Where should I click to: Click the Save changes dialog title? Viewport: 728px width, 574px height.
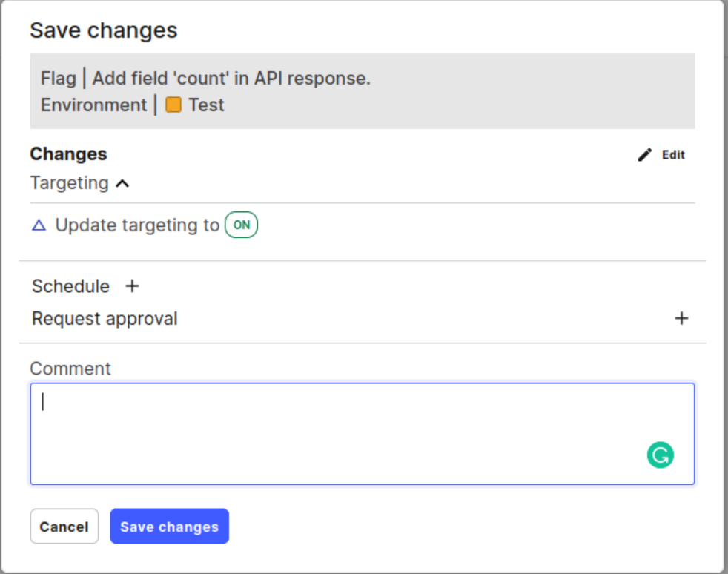coord(104,30)
